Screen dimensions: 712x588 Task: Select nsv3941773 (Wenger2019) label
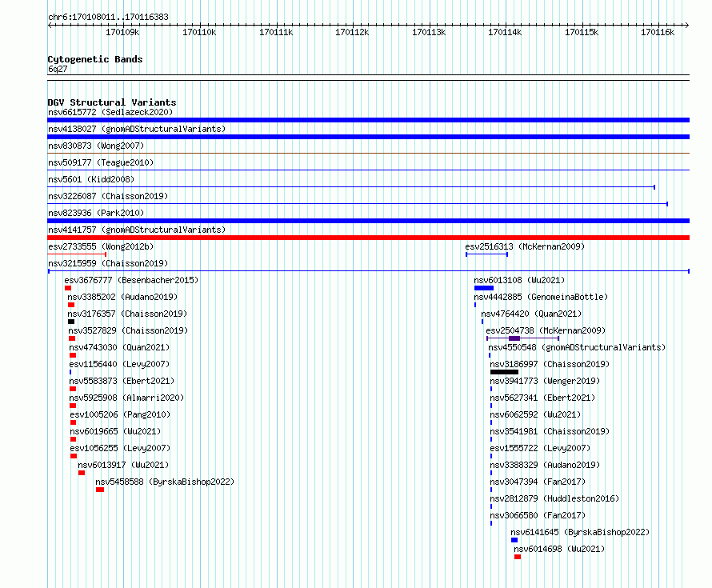[545, 381]
